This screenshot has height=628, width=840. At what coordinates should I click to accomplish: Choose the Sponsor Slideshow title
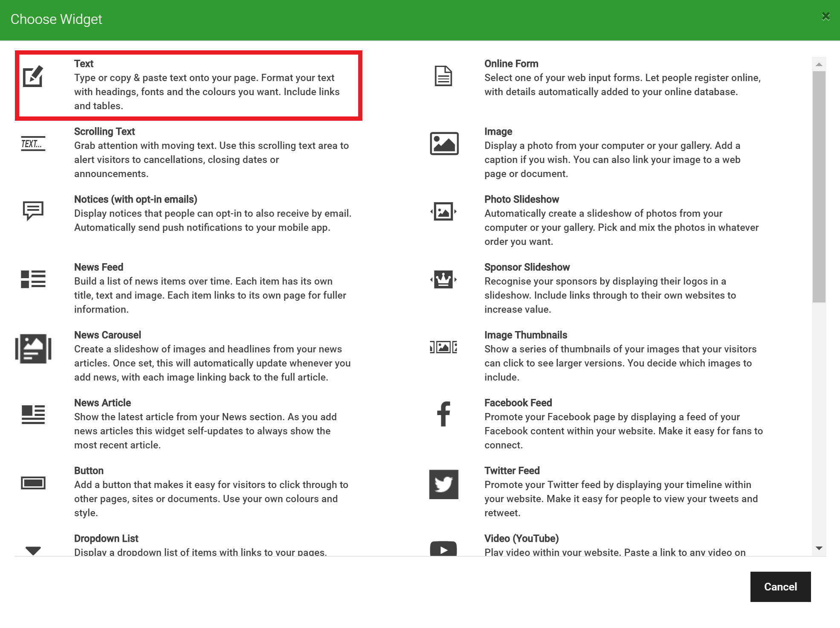point(527,267)
